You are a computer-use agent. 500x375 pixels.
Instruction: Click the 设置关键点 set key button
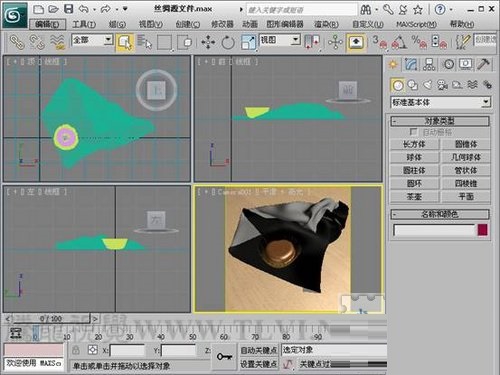259,364
